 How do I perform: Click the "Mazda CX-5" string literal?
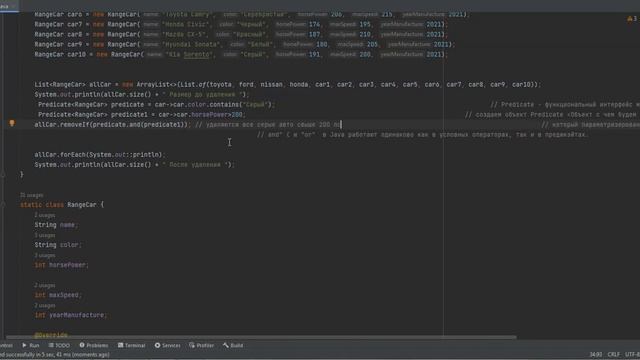tap(184, 34)
